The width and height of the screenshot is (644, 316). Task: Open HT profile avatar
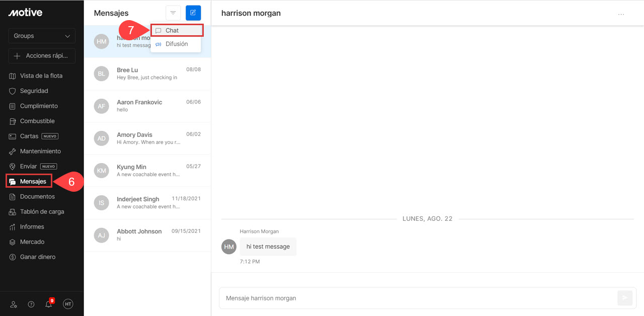pos(68,304)
